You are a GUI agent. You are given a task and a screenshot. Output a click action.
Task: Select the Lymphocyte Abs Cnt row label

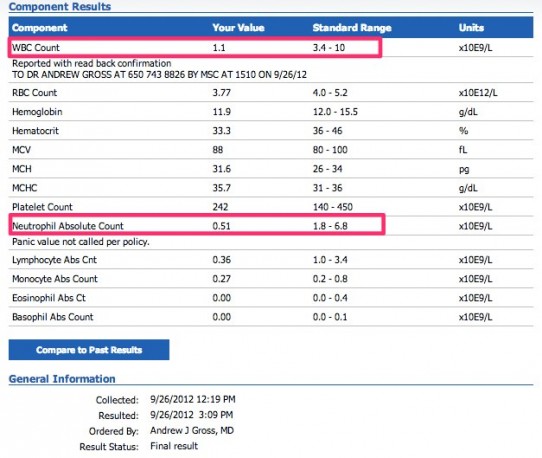(54, 260)
